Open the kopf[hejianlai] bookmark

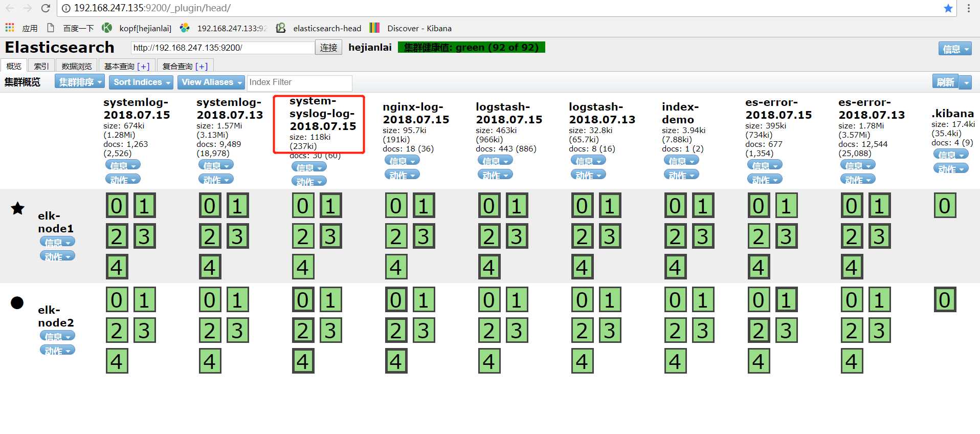pos(137,28)
